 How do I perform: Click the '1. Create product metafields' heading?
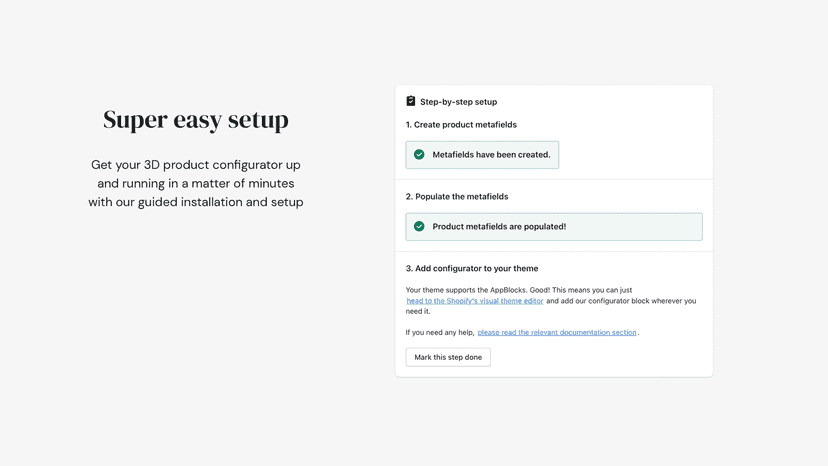click(461, 125)
